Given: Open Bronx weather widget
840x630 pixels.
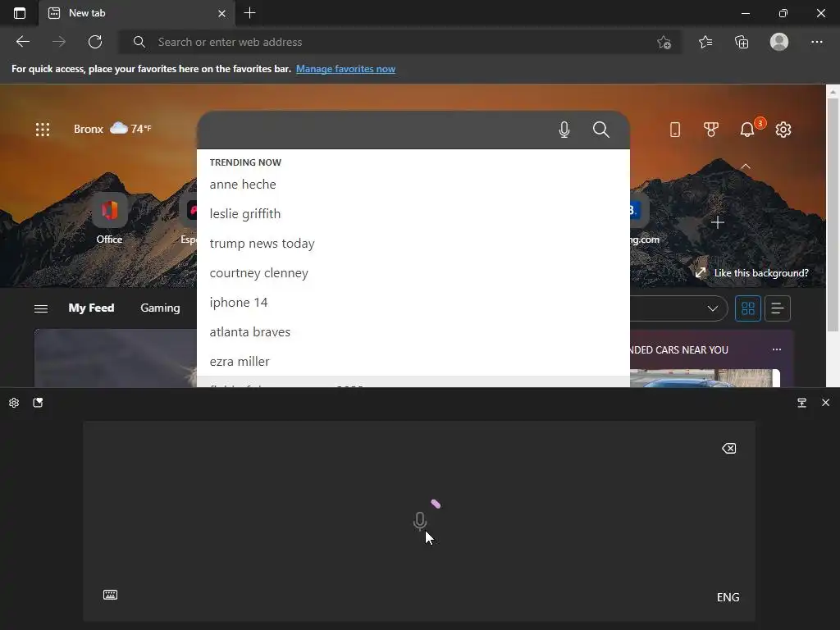Looking at the screenshot, I should [112, 129].
